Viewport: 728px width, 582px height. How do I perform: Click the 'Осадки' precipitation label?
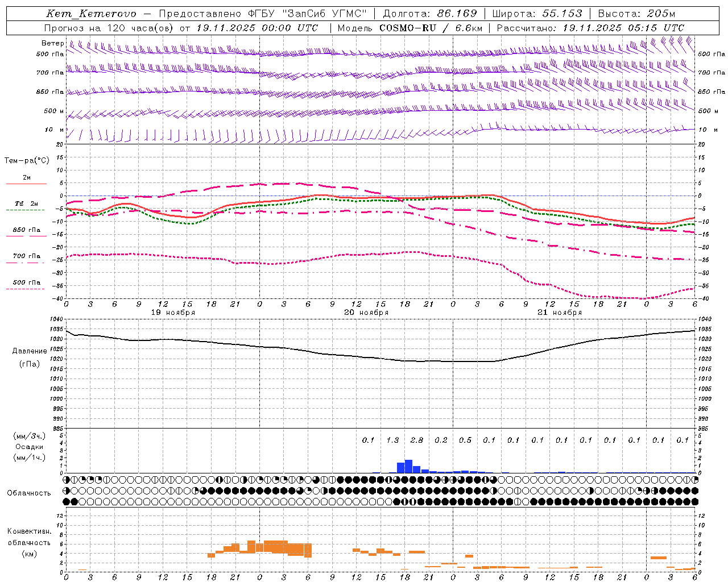(30, 447)
